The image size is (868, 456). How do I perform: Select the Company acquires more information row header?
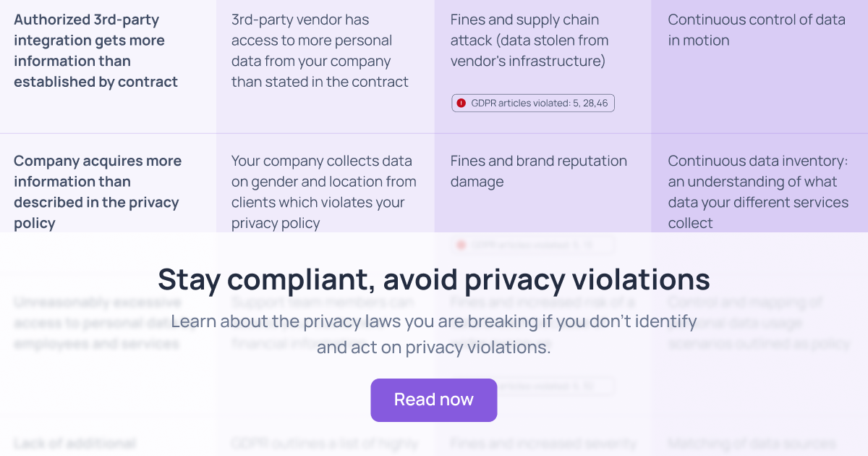97,192
